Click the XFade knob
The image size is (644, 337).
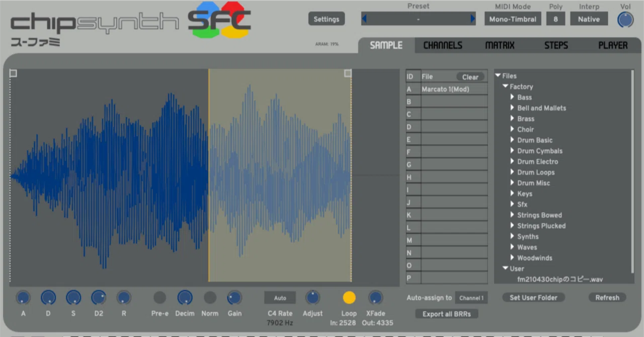click(375, 298)
